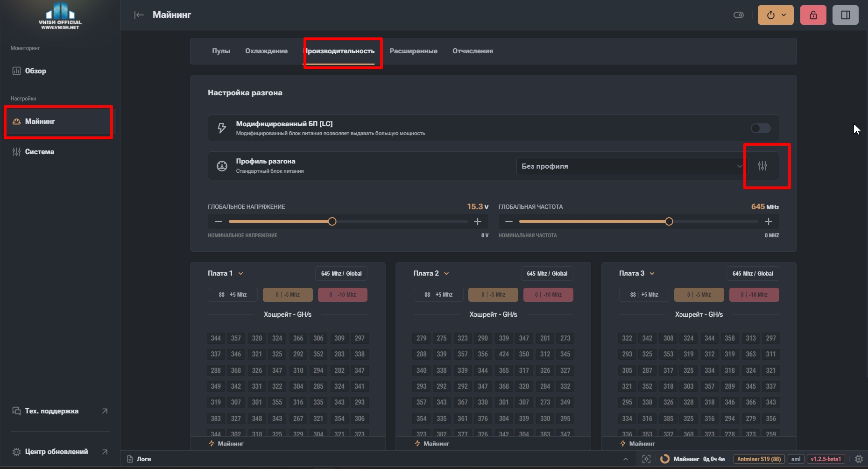Image resolution: width=868 pixels, height=469 pixels.
Task: Increase global voltage with plus button
Action: pos(478,221)
